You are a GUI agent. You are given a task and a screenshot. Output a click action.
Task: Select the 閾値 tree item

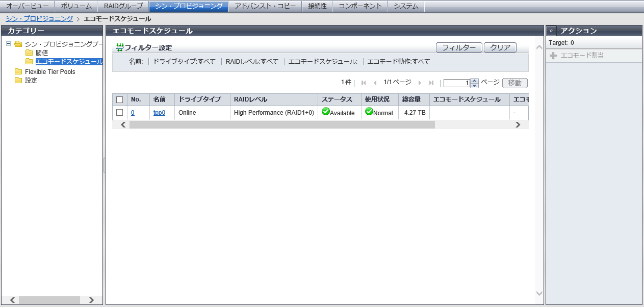click(x=42, y=53)
